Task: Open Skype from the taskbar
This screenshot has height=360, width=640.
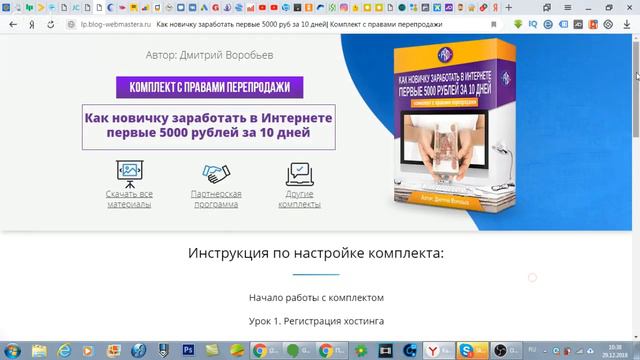Action: pyautogui.click(x=472, y=351)
